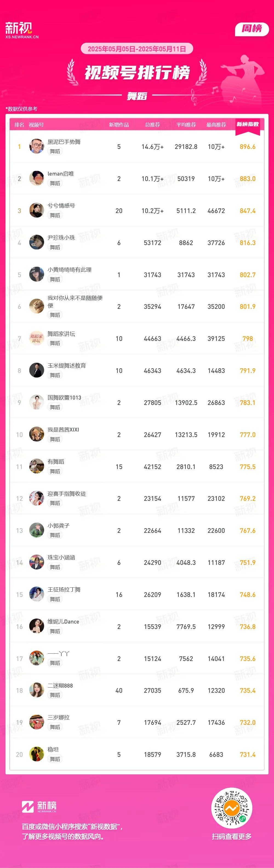
Task: Click the 舞蹈 tag under 兮兮情感号
Action: click(x=55, y=215)
